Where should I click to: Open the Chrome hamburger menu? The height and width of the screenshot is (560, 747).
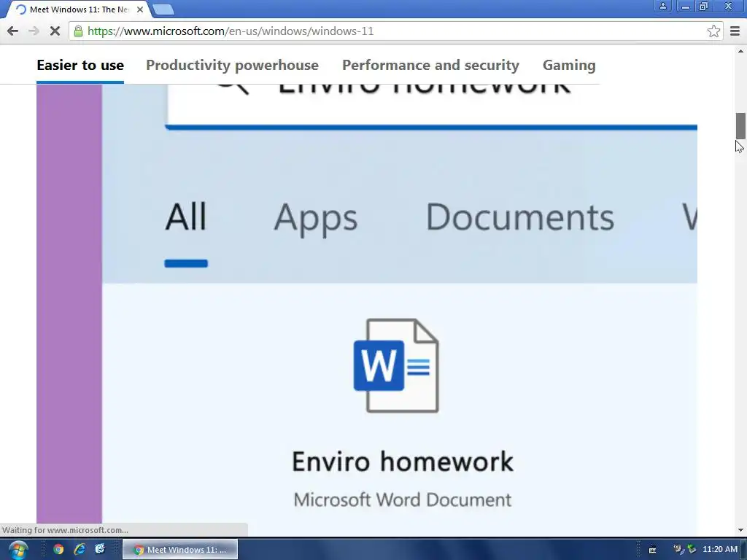(x=735, y=31)
